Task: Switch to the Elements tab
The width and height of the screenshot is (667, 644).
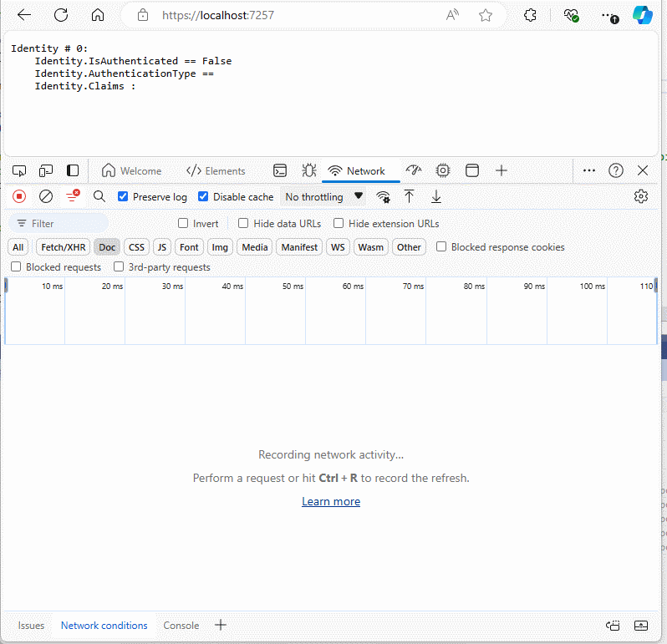Action: 216,171
